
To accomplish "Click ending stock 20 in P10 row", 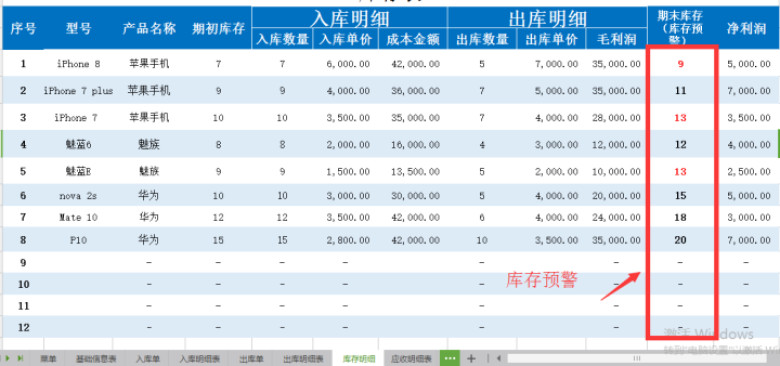I will 680,240.
